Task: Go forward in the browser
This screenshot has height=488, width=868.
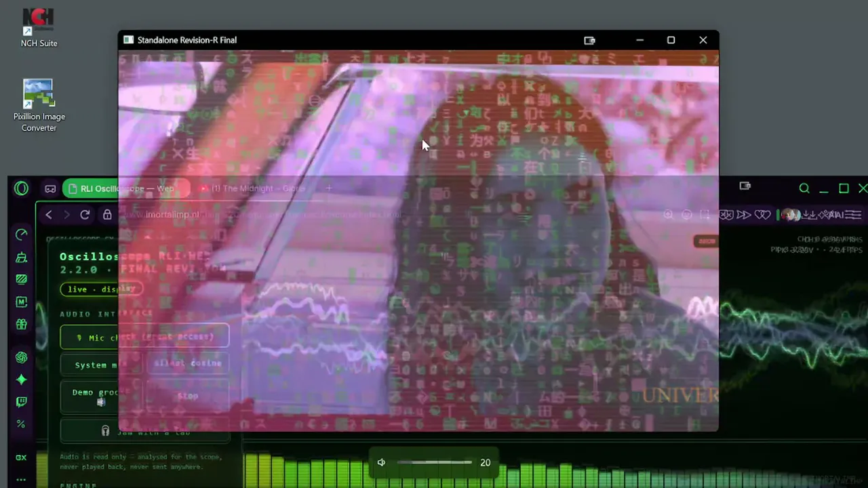Action: (x=66, y=215)
